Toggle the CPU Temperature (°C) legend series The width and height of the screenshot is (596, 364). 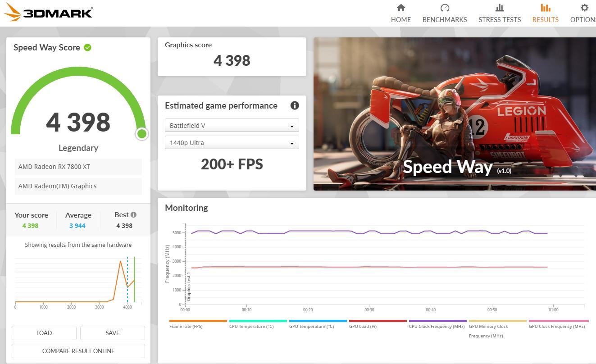(258, 324)
